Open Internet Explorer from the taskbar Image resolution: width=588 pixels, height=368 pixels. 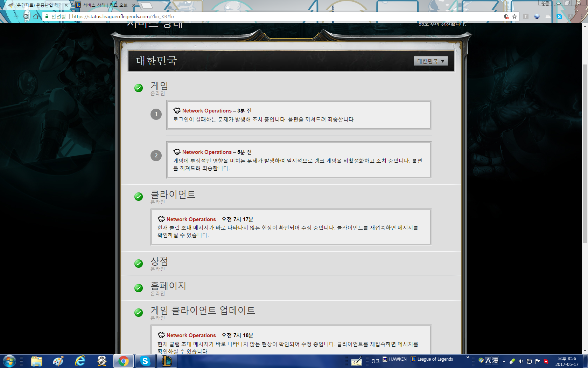click(80, 361)
